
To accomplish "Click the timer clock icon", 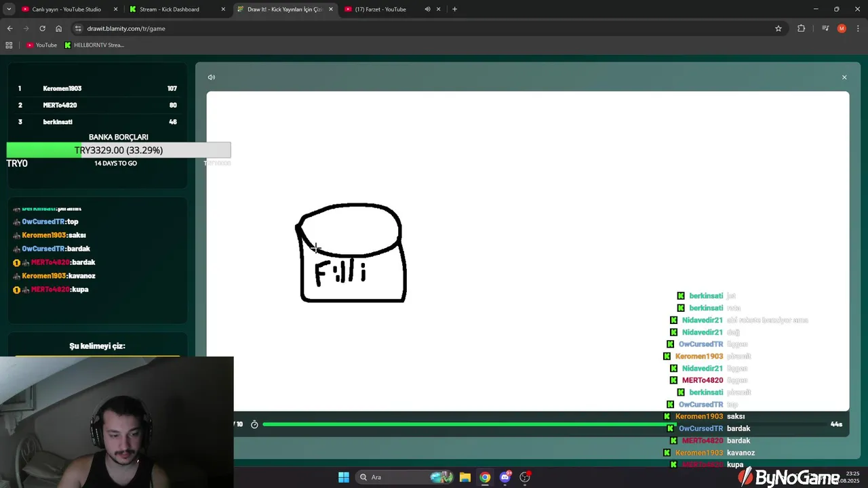I will (x=254, y=424).
